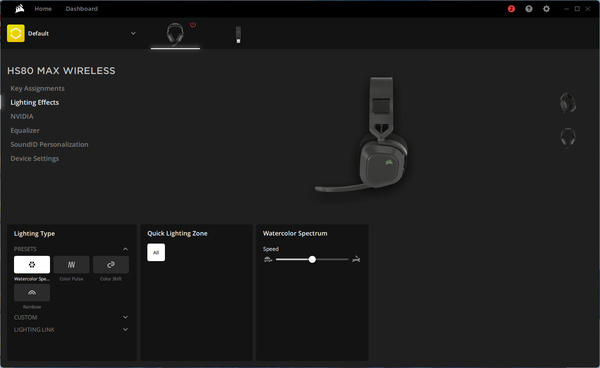
Task: Open the notifications alert icon
Action: coord(511,9)
